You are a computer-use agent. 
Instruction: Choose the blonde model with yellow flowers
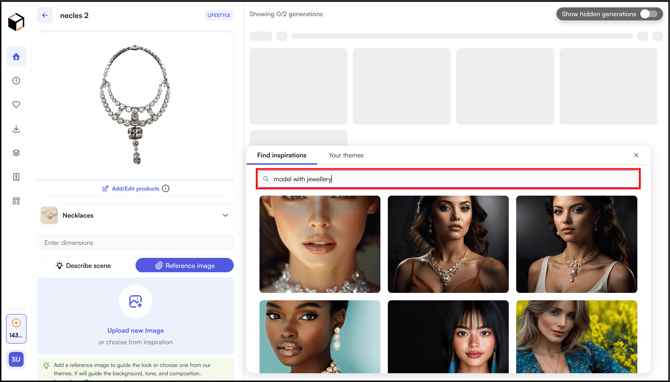coord(576,336)
